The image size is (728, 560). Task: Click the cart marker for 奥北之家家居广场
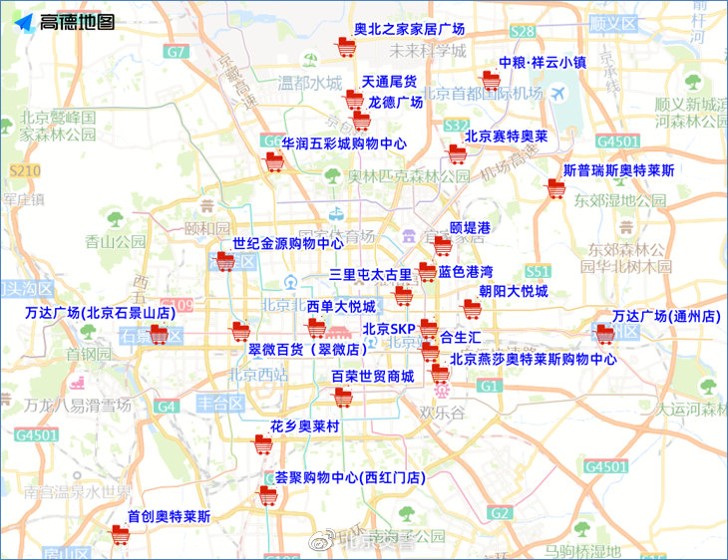click(x=345, y=47)
